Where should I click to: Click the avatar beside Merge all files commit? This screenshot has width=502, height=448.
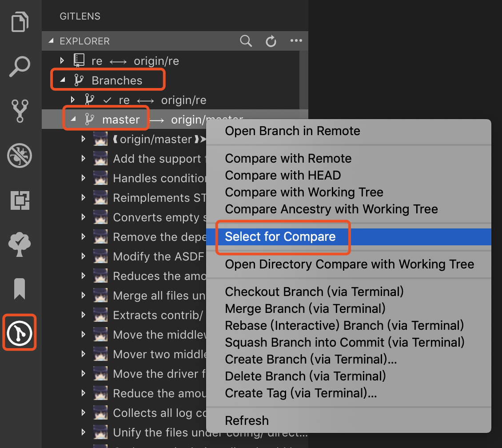pos(100,295)
